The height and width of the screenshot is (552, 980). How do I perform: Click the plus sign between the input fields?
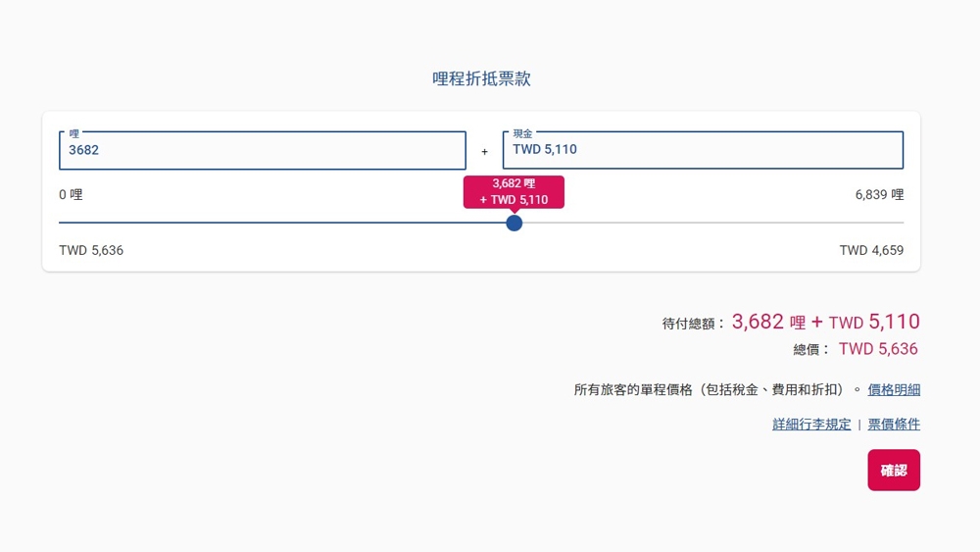484,152
